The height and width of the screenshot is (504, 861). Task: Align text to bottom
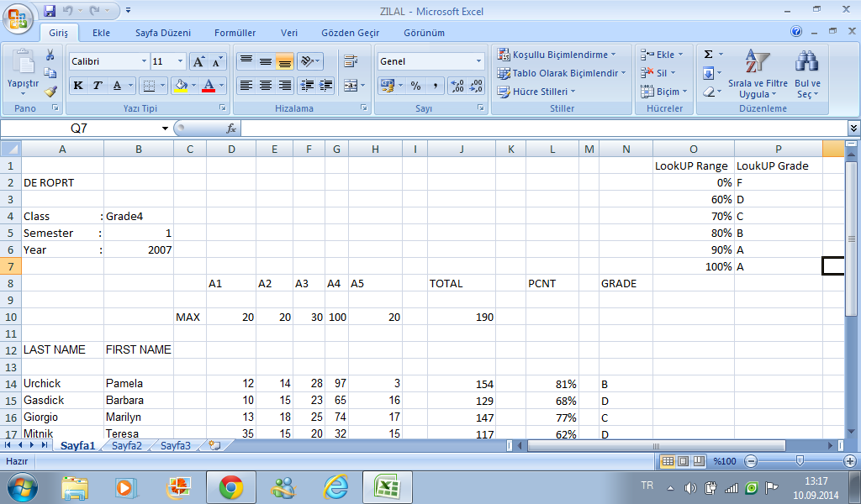pyautogui.click(x=284, y=60)
